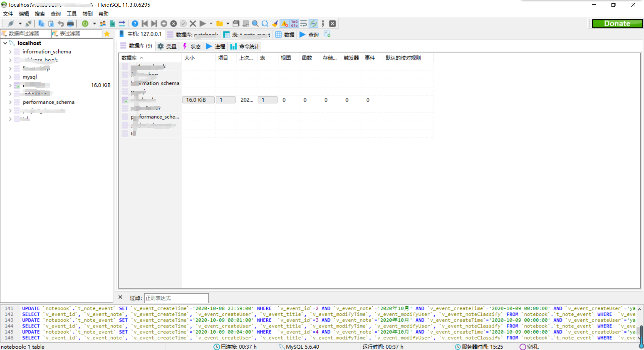Sort by 默认的校对规则 column header

click(408, 58)
